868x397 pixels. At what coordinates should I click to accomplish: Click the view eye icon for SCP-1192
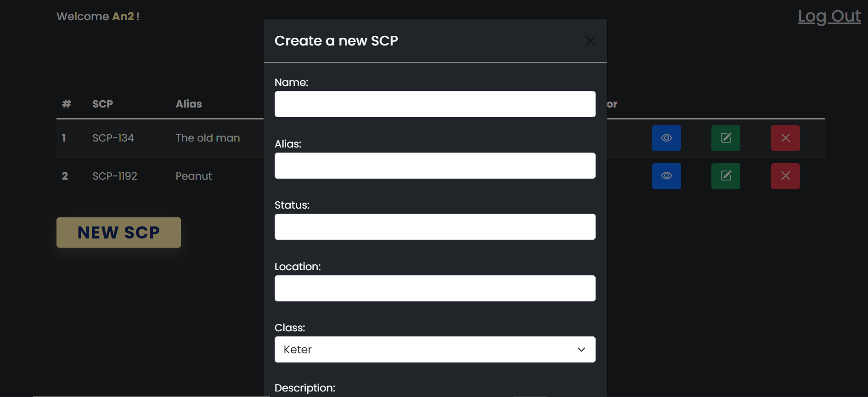(x=666, y=176)
